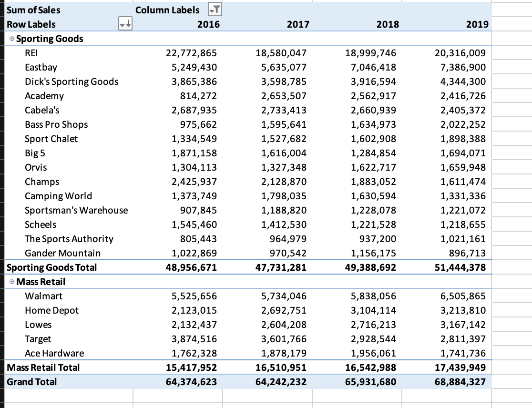Click Lowes 2017 value 2,604,208
Screen dimensions: 532x408
click(284, 325)
